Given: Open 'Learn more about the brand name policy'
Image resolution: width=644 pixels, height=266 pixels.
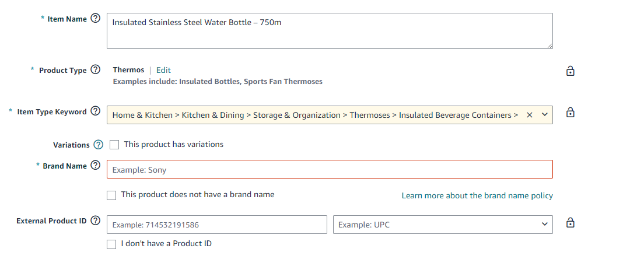Looking at the screenshot, I should [477, 195].
